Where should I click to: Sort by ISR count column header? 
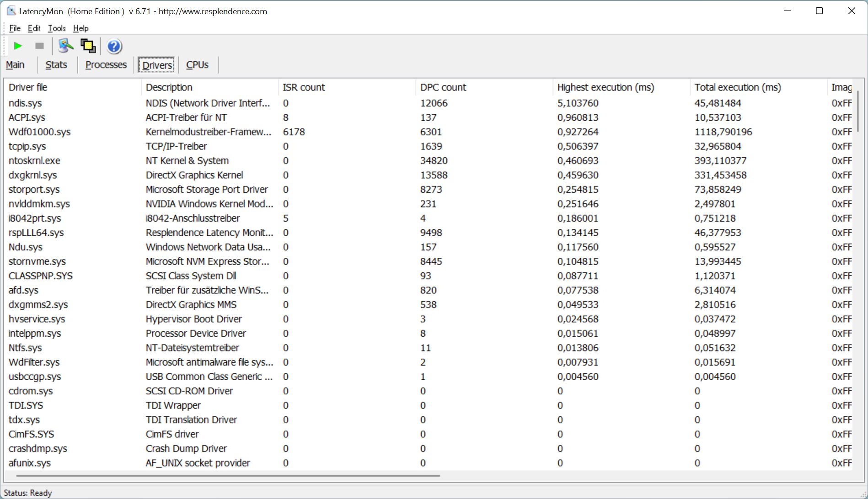click(x=348, y=87)
